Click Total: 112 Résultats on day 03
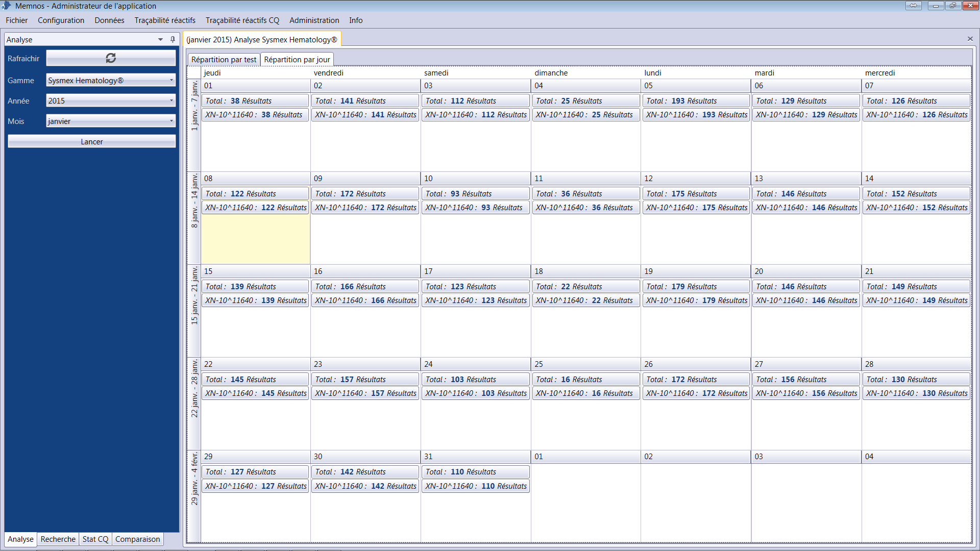 click(476, 101)
